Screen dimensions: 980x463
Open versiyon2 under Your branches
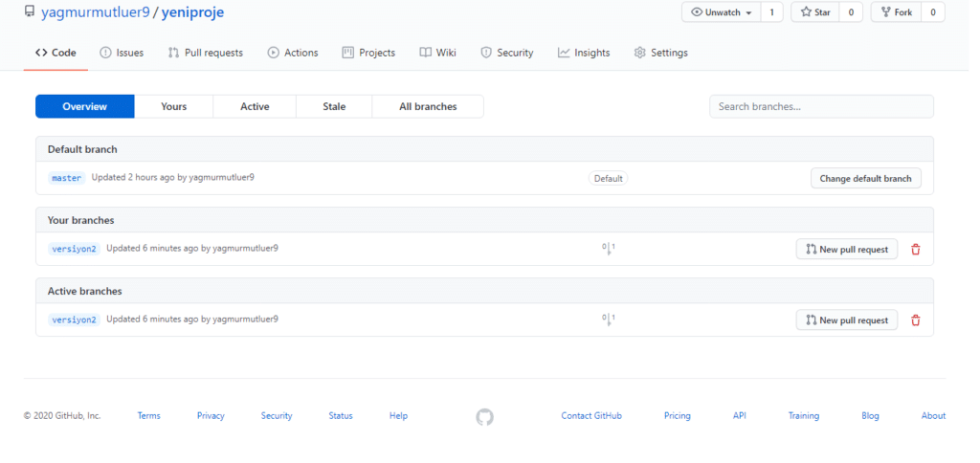(x=75, y=249)
